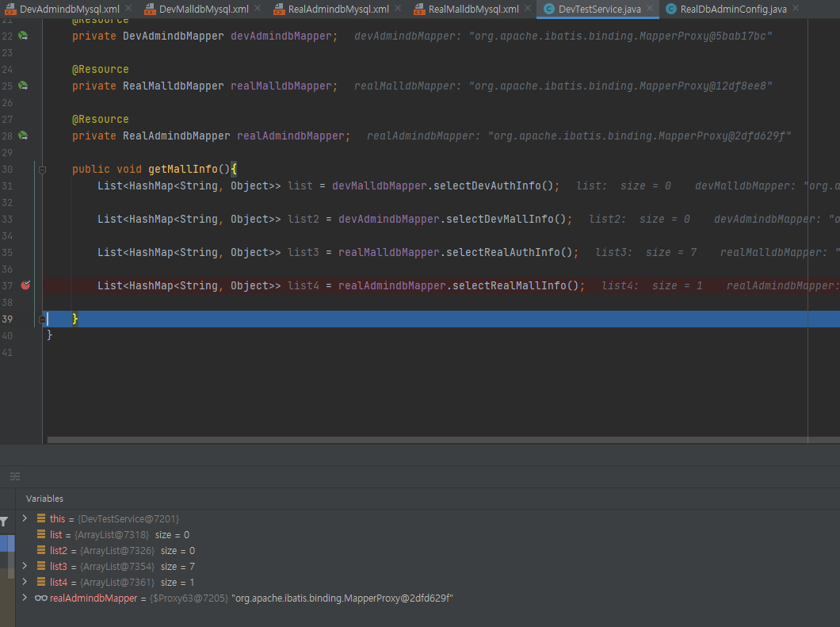This screenshot has width=840, height=627.
Task: Click the bean gutter icon on line 25
Action: point(23,86)
